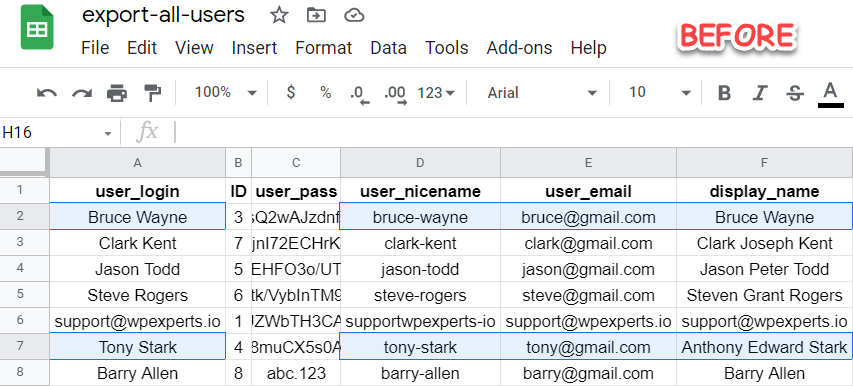Select column D header

point(420,162)
